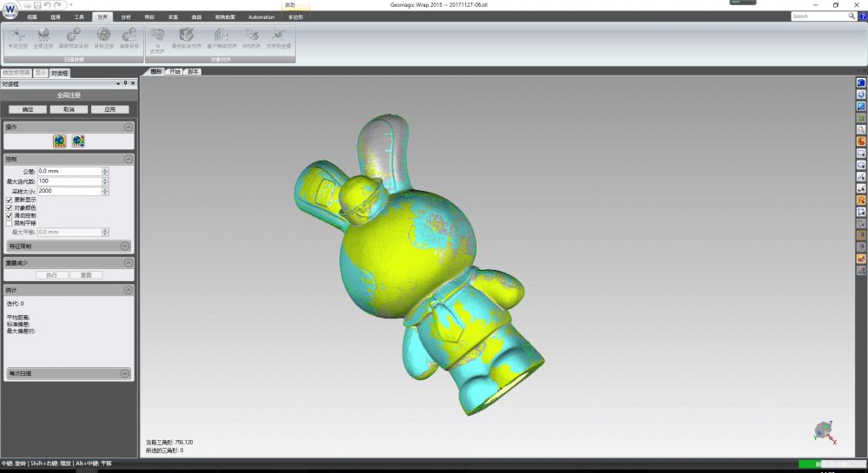Image resolution: width=868 pixels, height=473 pixels.
Task: Uncheck the 对象颜色 checkbox
Action: [x=9, y=207]
